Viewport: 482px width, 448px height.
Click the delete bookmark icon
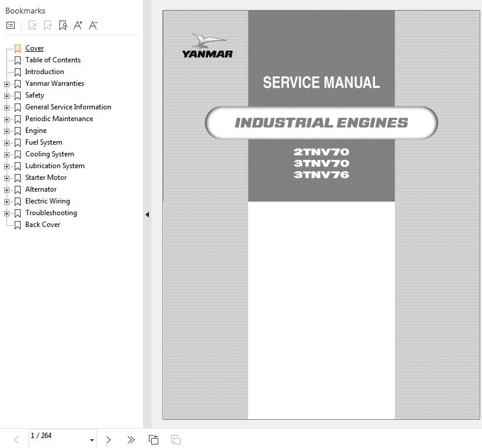click(32, 25)
